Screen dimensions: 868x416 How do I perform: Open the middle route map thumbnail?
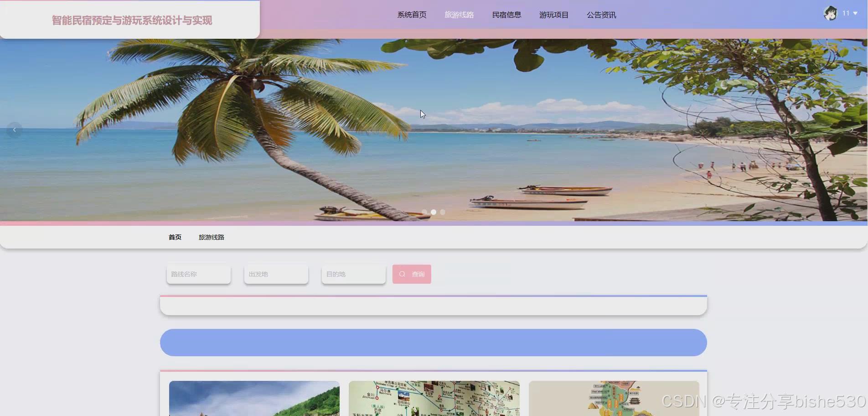[x=434, y=398]
